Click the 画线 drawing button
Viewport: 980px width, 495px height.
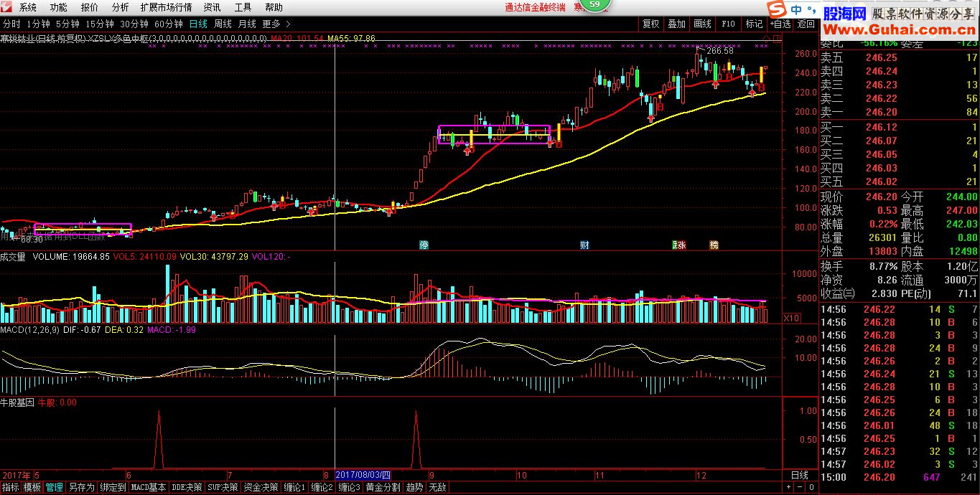click(702, 24)
